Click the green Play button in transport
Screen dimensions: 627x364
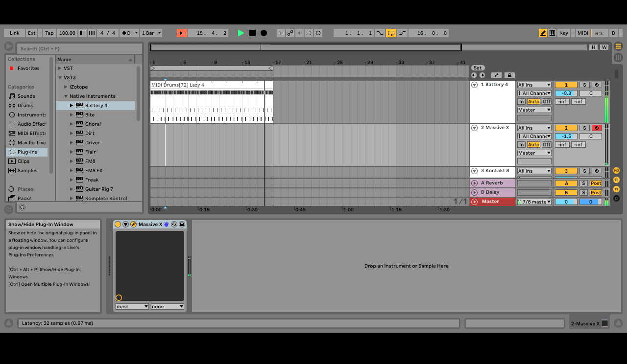241,33
